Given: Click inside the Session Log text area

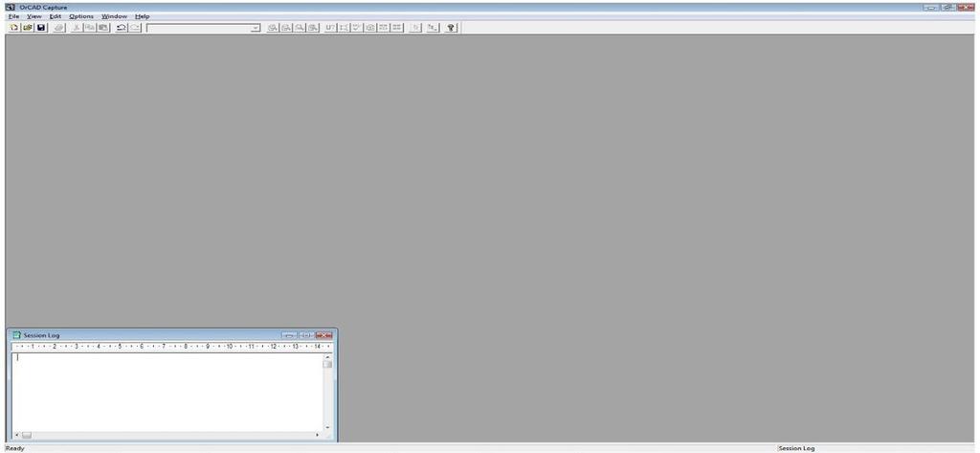Looking at the screenshot, I should (167, 391).
